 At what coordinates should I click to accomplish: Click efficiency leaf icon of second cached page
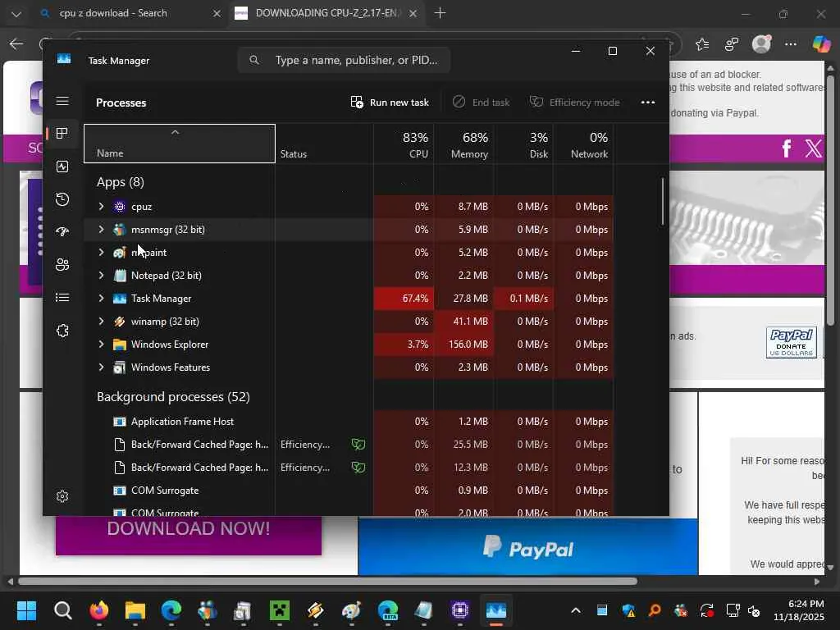(358, 467)
